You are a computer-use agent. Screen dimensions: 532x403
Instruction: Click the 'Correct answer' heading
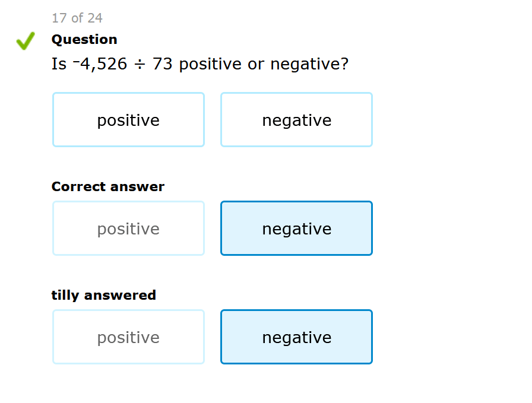pyautogui.click(x=108, y=186)
